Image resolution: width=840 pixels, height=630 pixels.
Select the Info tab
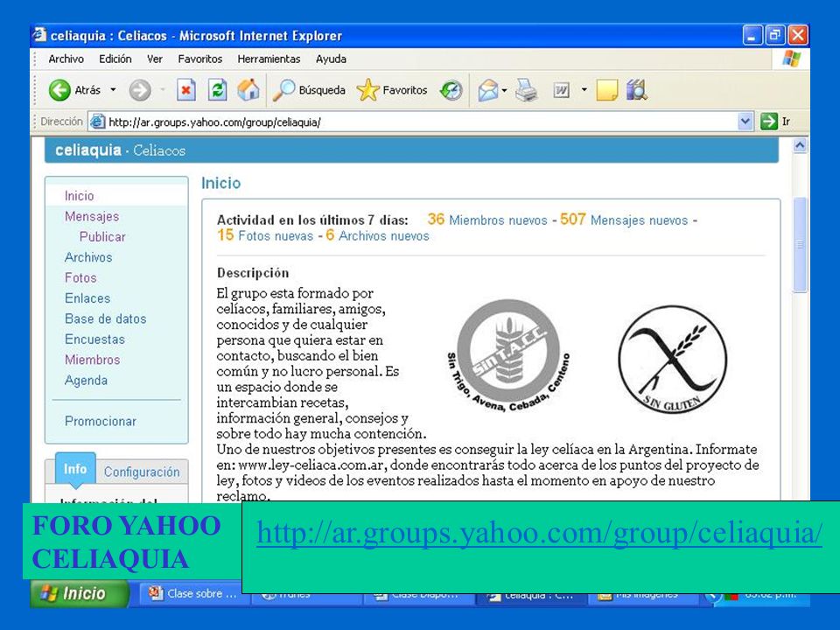click(x=75, y=469)
